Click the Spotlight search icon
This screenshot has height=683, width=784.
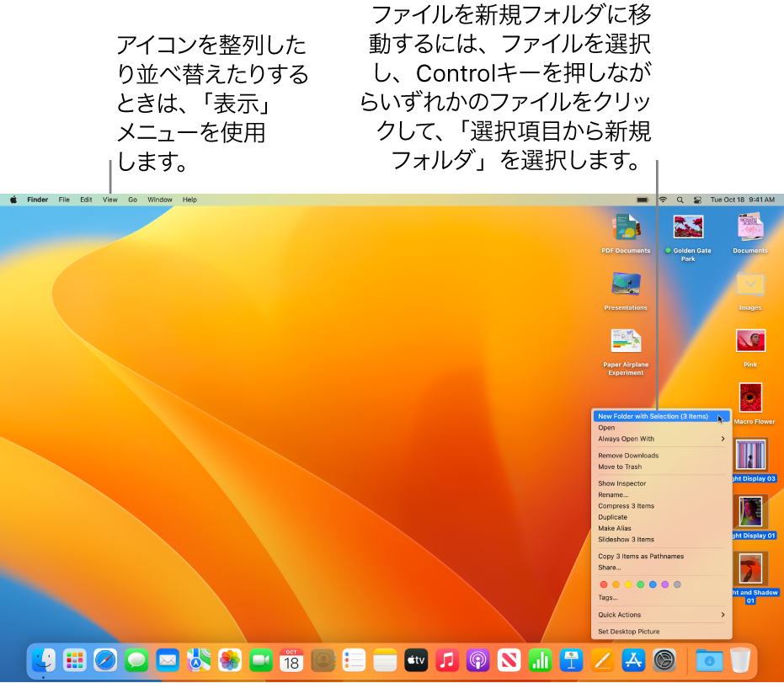(680, 200)
